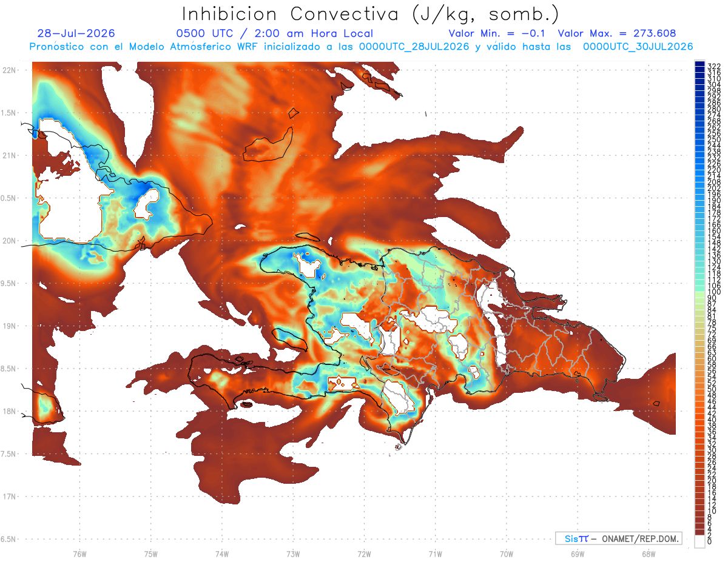Screen dimensions: 728x562
Task: Click the title 'Inhibicion Convectiva (J/kg, somb.)'
Action: click(371, 15)
